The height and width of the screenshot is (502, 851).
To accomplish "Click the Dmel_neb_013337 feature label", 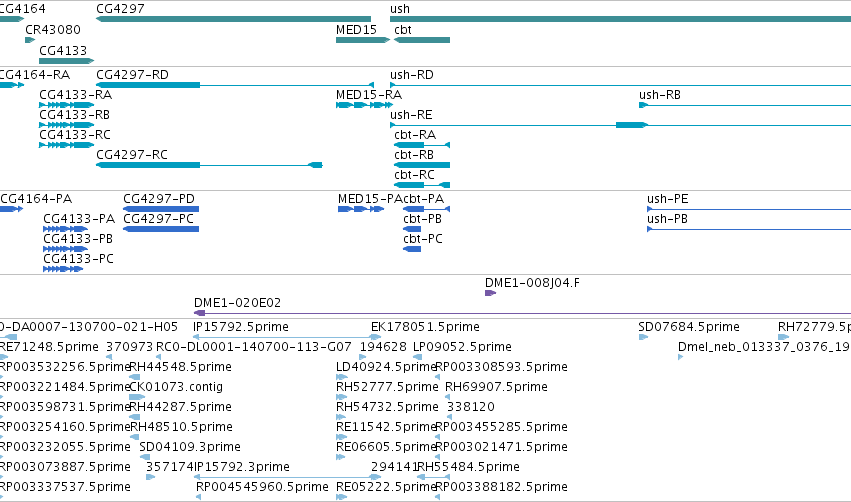I will click(x=764, y=347).
